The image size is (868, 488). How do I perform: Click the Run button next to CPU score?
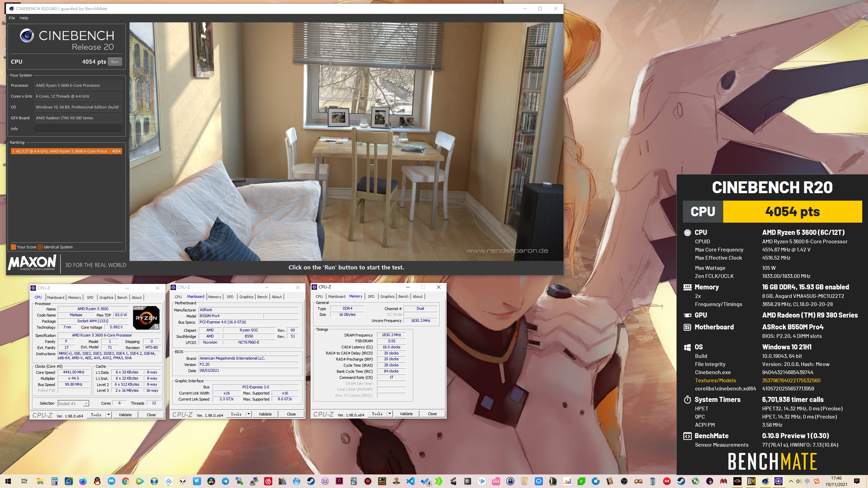coord(115,62)
